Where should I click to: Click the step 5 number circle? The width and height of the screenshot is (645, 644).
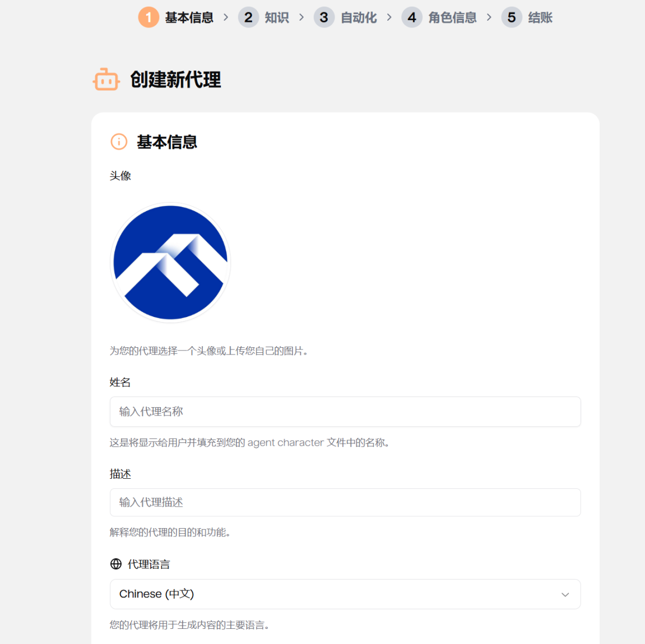pos(511,17)
